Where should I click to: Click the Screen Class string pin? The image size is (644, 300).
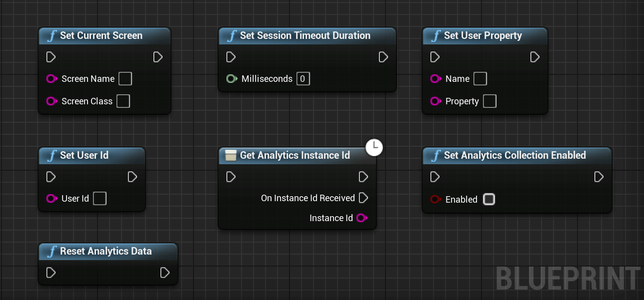tap(52, 101)
